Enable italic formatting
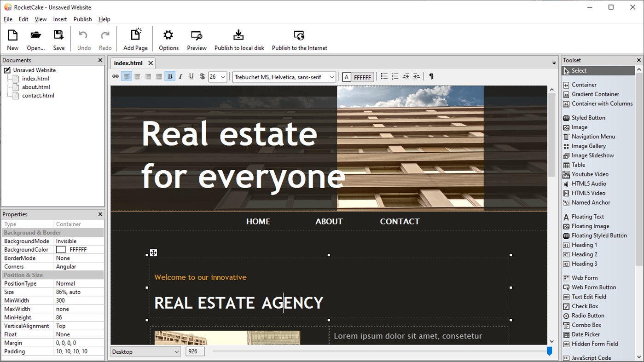Image resolution: width=644 pixels, height=362 pixels. click(x=180, y=76)
